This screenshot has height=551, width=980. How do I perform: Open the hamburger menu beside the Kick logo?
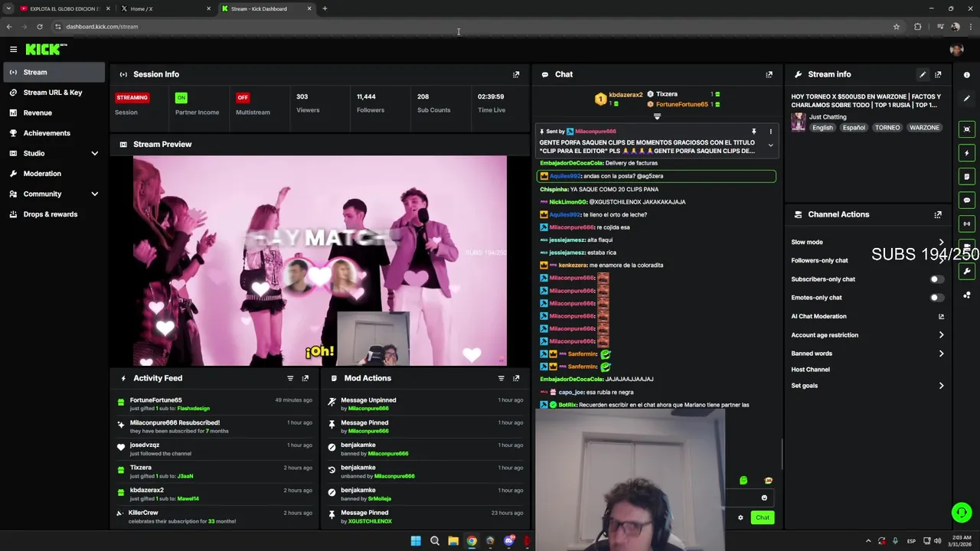[13, 49]
